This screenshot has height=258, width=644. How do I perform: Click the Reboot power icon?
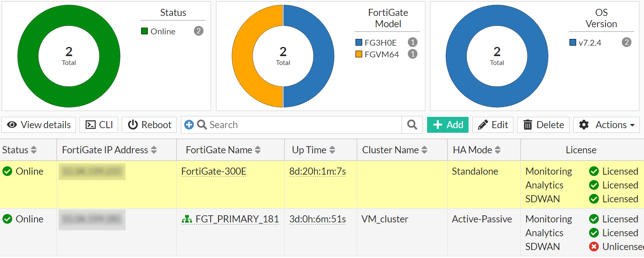132,125
